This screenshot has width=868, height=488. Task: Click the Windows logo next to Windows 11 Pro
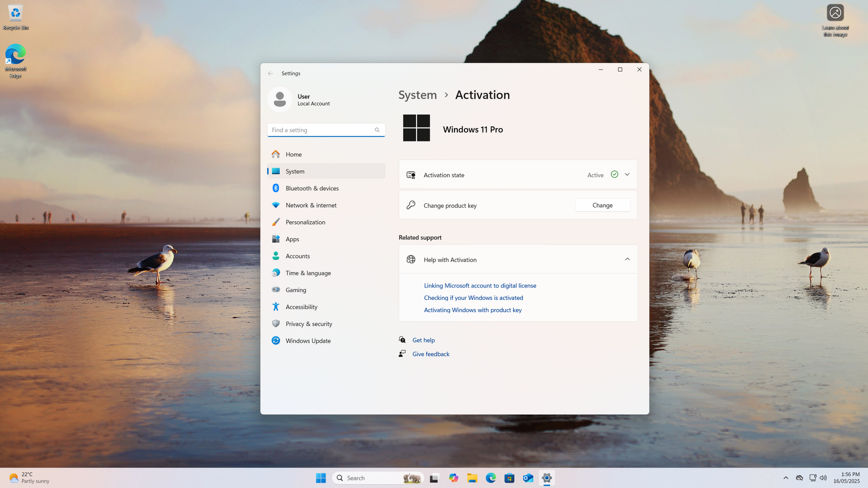(x=416, y=128)
